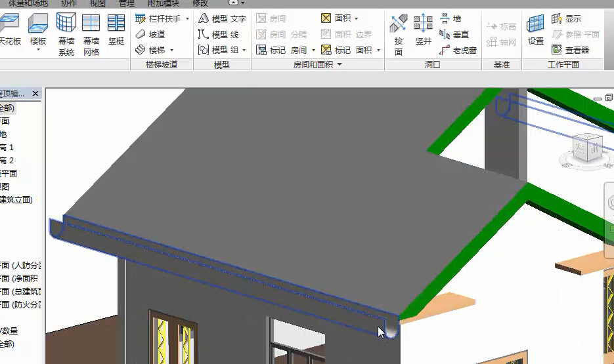Expand the 楼板 floor dropdown arrow
Screen dimensions: 614x364
(38, 49)
